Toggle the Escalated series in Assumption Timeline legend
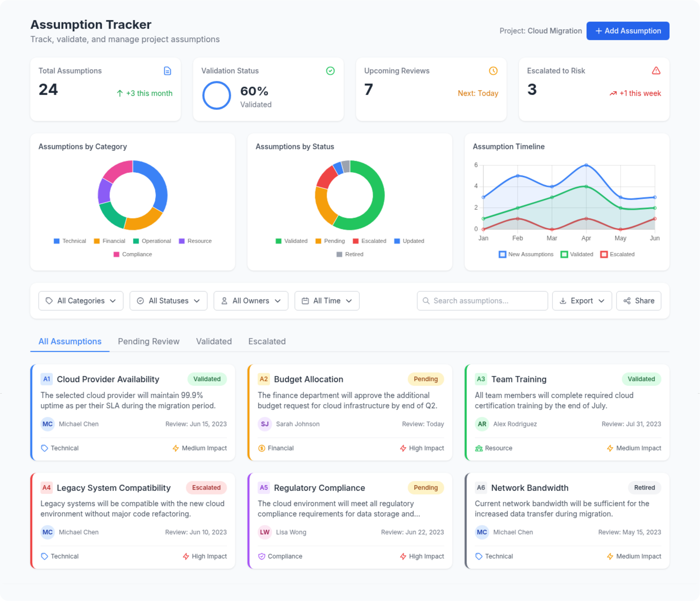 coord(617,254)
